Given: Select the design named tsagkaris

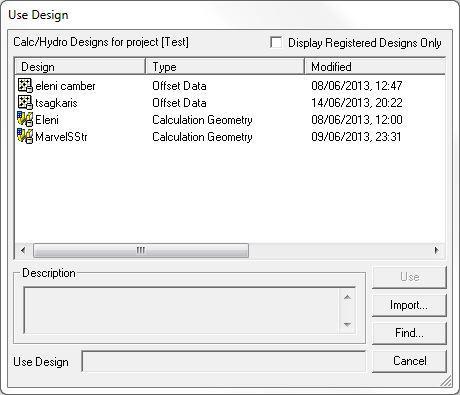Looking at the screenshot, I should point(56,103).
